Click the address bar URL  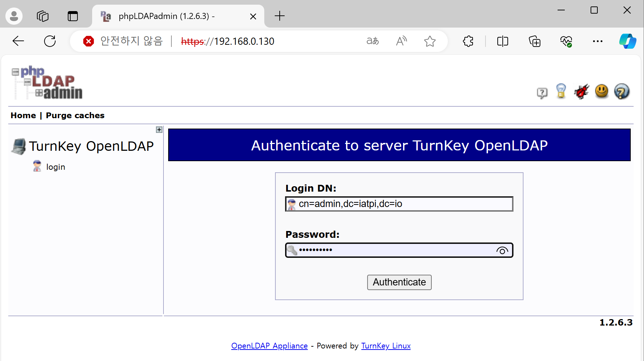pyautogui.click(x=228, y=42)
